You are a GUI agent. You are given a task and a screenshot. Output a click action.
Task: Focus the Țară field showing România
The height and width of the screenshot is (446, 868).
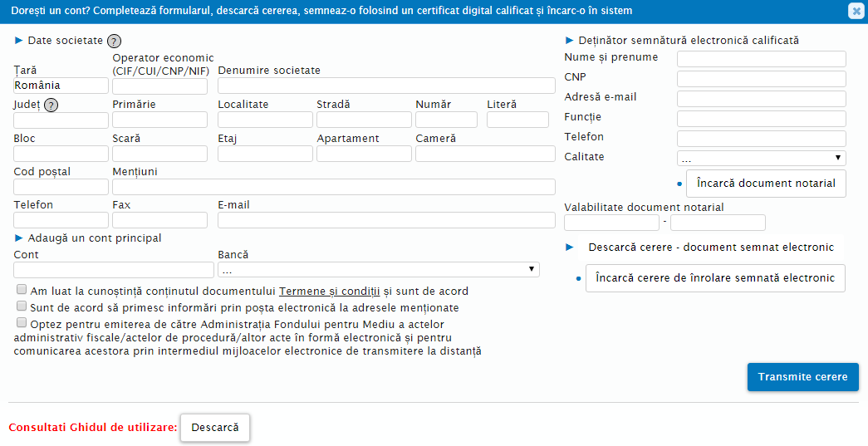point(61,86)
